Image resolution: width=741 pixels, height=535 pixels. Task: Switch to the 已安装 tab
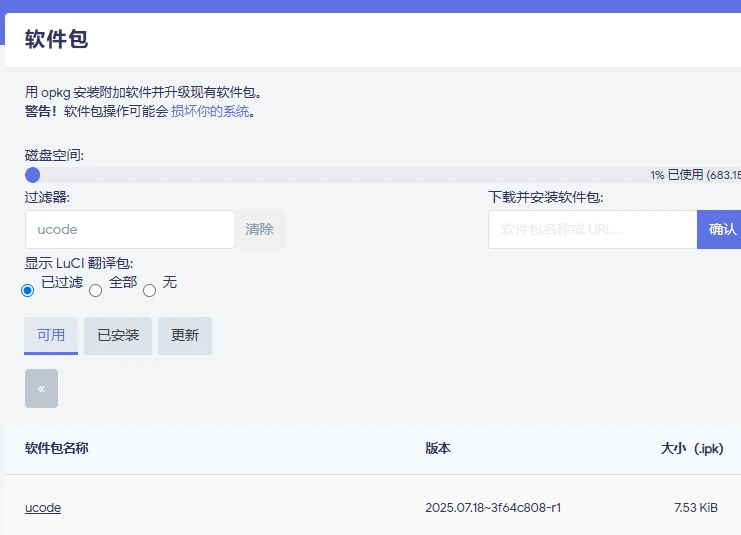pyautogui.click(x=118, y=336)
